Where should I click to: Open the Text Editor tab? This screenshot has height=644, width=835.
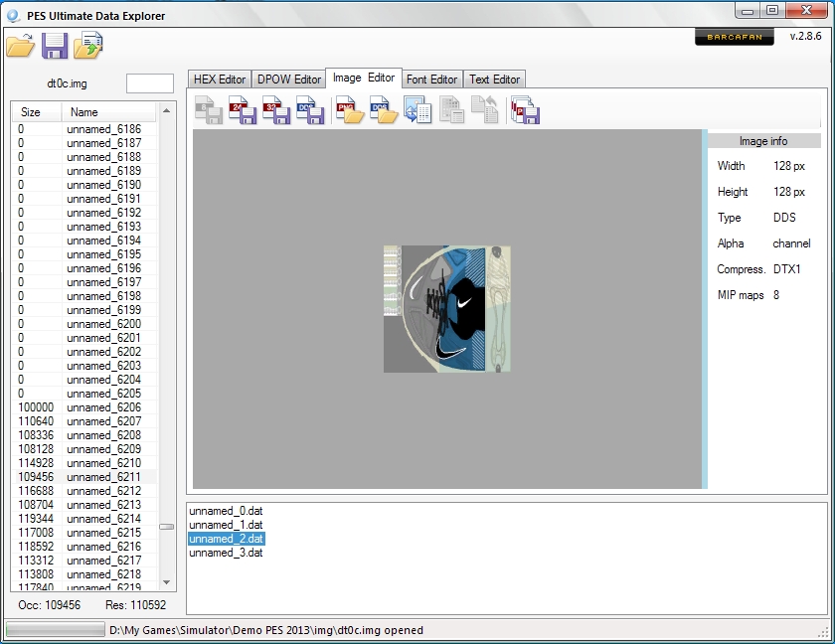tap(494, 80)
